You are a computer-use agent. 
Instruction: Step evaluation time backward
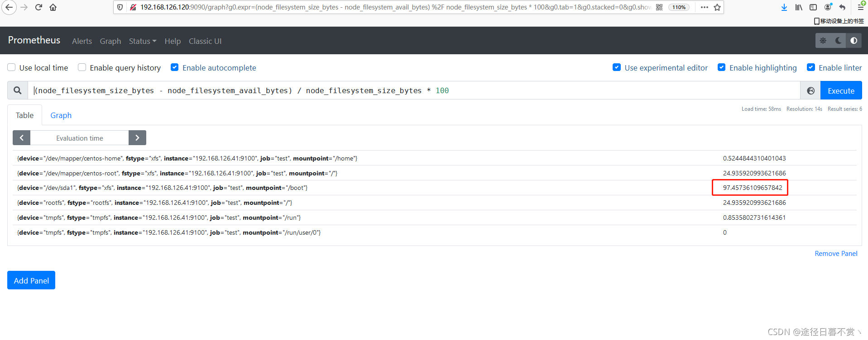(21, 138)
